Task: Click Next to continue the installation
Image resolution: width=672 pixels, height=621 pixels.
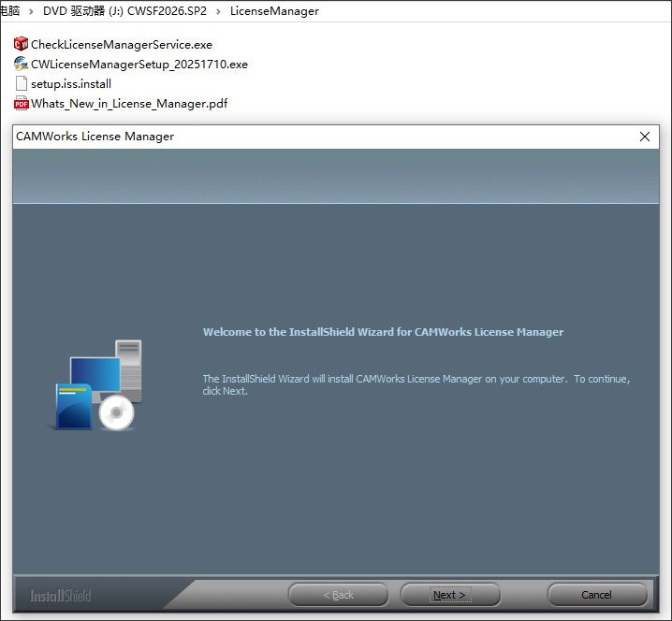Action: [450, 595]
